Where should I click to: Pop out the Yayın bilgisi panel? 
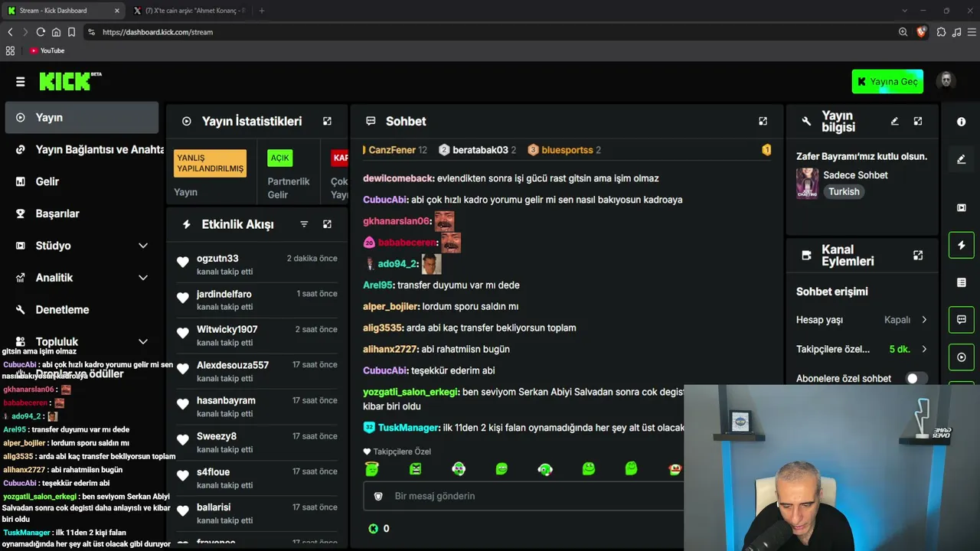tap(918, 121)
